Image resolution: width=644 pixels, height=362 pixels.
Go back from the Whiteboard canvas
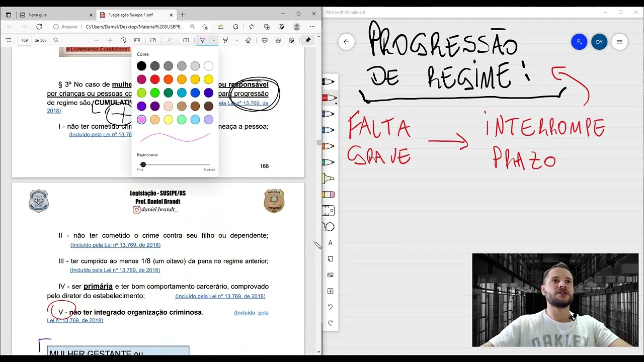(346, 42)
